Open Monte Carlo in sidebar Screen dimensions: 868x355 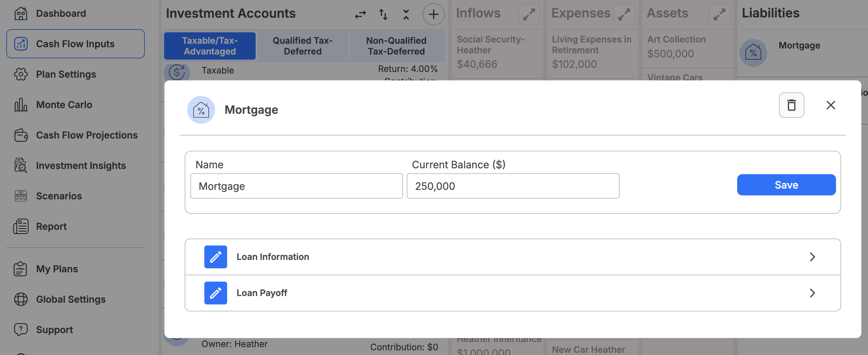[64, 105]
